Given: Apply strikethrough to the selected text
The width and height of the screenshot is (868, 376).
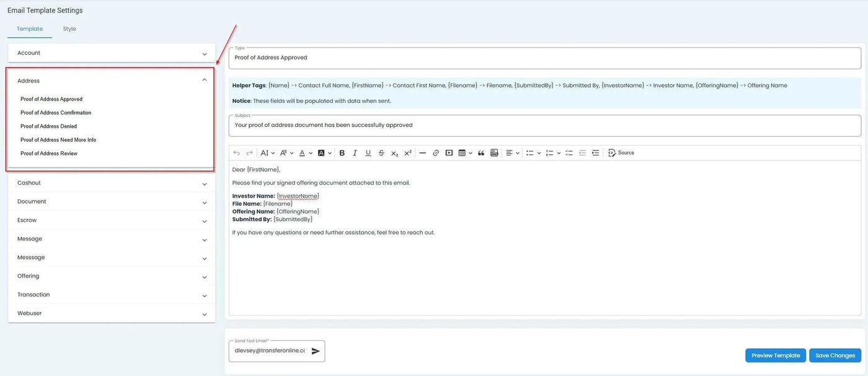Looking at the screenshot, I should coord(381,153).
